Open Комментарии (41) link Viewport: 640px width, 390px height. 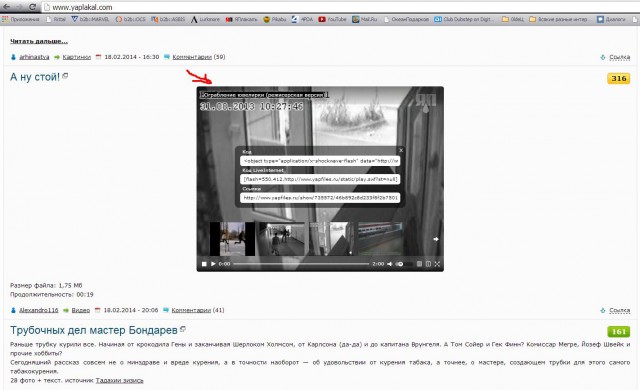198,310
